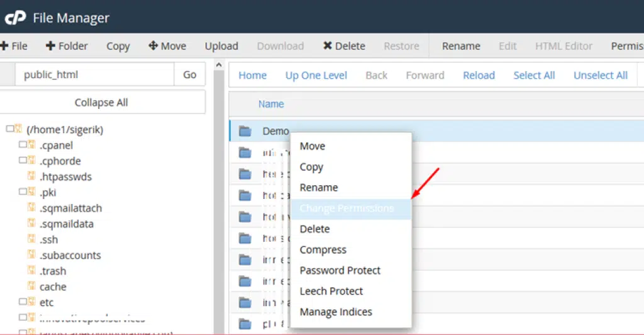
Task: Expand the /home1/sigerik root node
Action: (10, 129)
